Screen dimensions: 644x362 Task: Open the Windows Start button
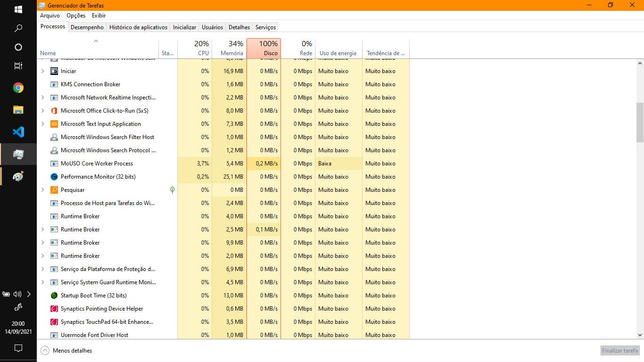[x=18, y=9]
